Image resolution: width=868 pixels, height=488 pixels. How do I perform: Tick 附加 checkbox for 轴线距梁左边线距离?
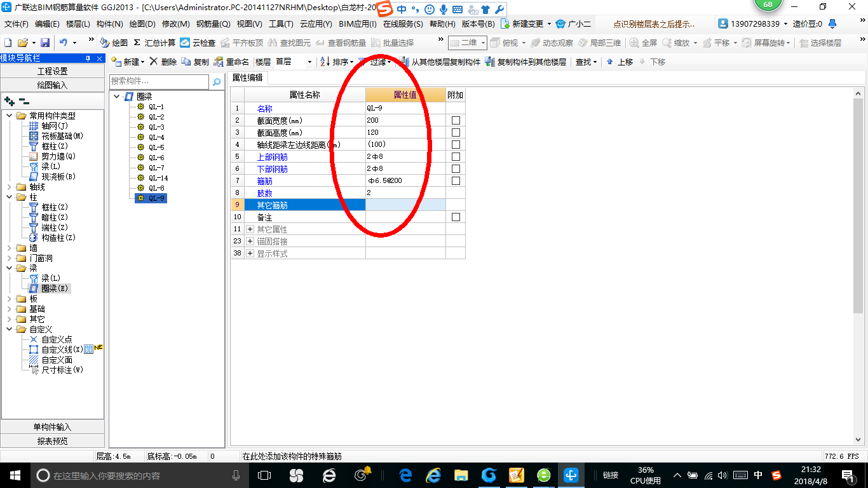[x=456, y=145]
